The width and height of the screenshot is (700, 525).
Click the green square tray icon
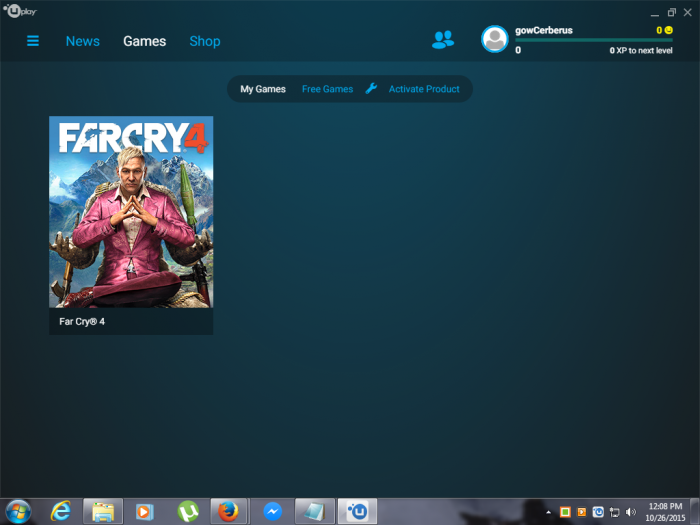point(565,512)
